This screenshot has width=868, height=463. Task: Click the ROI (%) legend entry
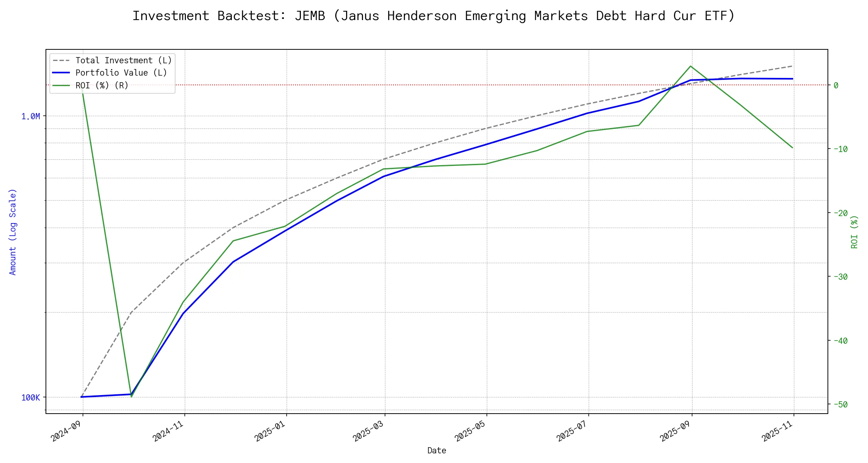click(102, 85)
